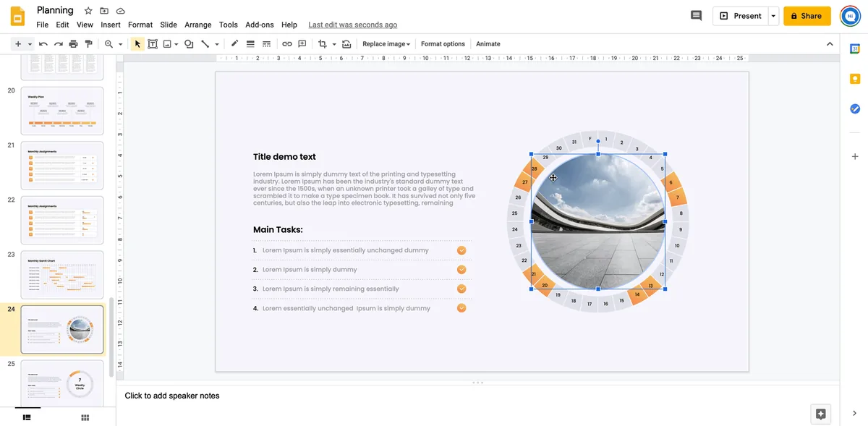Image resolution: width=868 pixels, height=426 pixels.
Task: Click the Animate button
Action: coord(488,44)
